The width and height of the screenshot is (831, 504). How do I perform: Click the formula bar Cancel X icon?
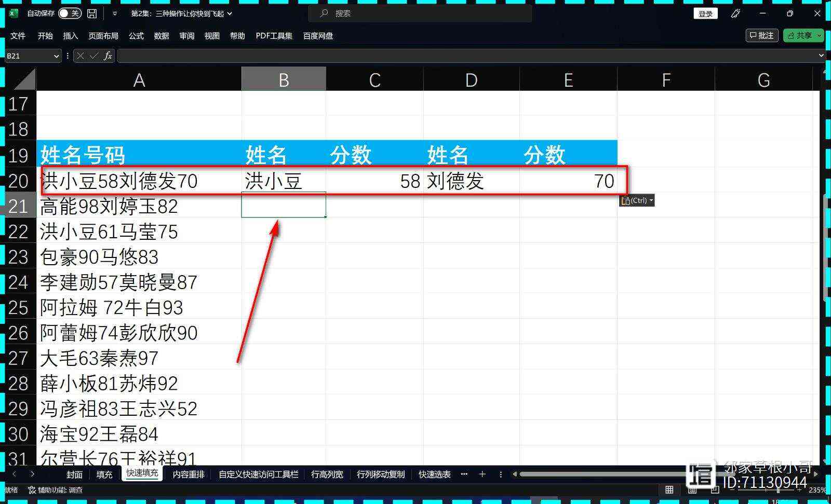[80, 56]
